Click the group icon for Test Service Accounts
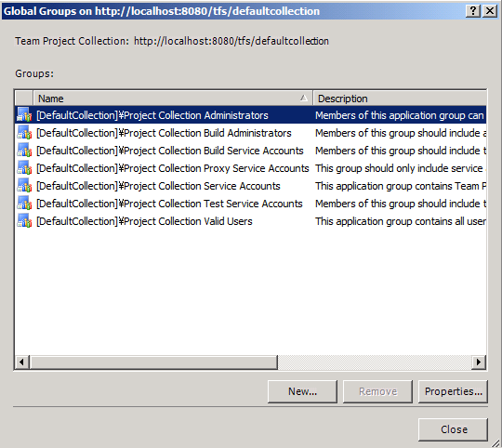 click(24, 204)
